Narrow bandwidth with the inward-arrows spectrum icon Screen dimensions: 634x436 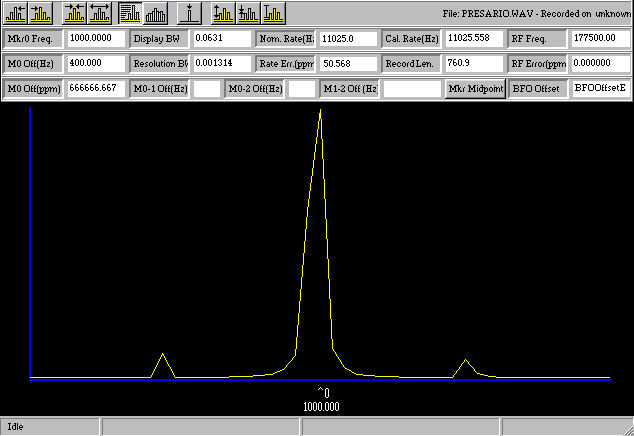coord(74,13)
